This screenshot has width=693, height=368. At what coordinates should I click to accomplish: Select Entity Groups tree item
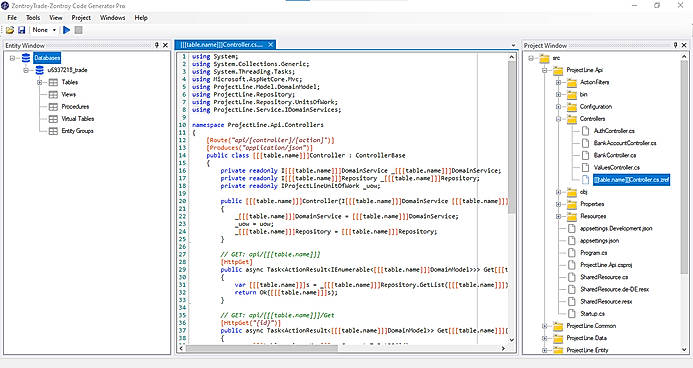click(x=77, y=131)
